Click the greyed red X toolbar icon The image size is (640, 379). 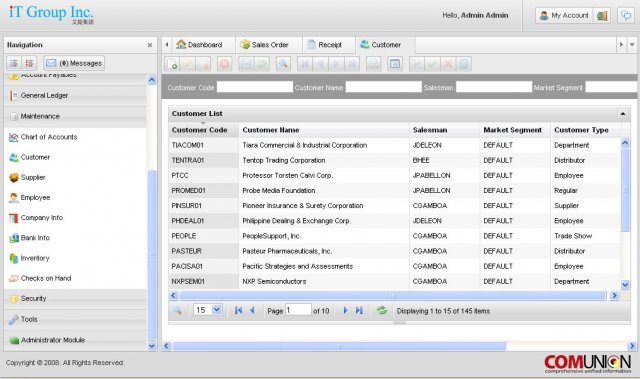(448, 64)
